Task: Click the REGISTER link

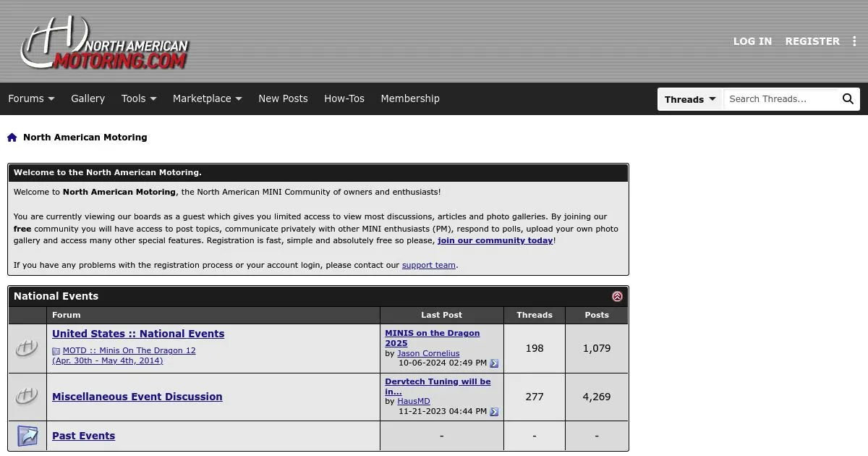Action: coord(812,41)
